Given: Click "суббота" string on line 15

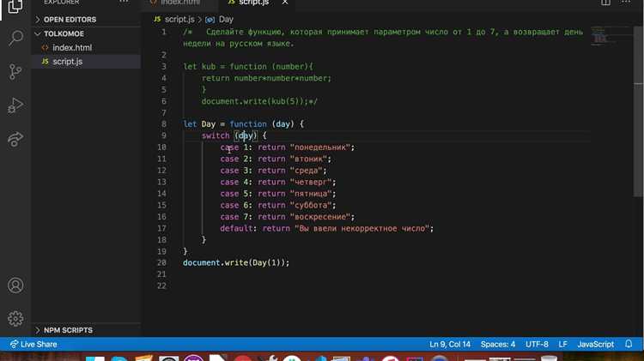Looking at the screenshot, I should (x=313, y=205).
